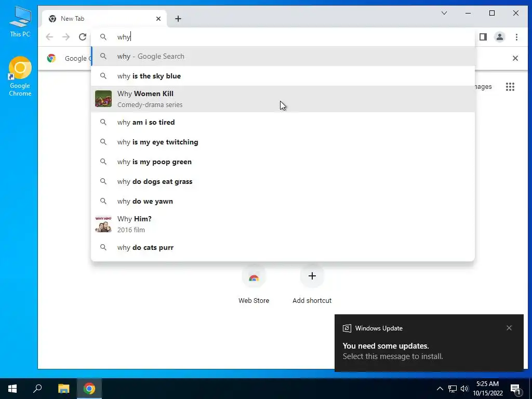Open a new tab with plus button
The height and width of the screenshot is (399, 532).
(x=178, y=19)
